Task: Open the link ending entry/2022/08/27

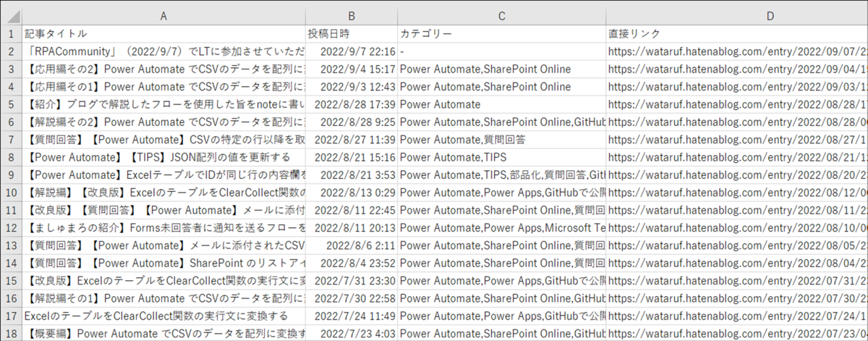Action: click(736, 140)
